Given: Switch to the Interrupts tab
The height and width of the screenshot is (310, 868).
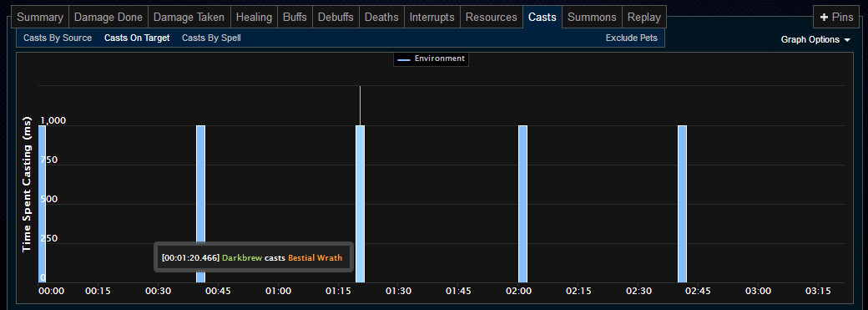Looking at the screenshot, I should click(431, 18).
